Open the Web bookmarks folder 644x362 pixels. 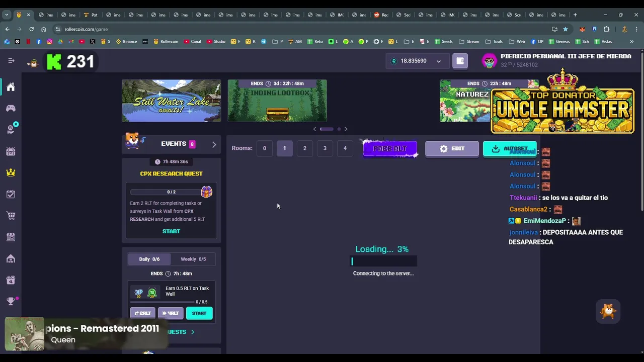click(517, 41)
